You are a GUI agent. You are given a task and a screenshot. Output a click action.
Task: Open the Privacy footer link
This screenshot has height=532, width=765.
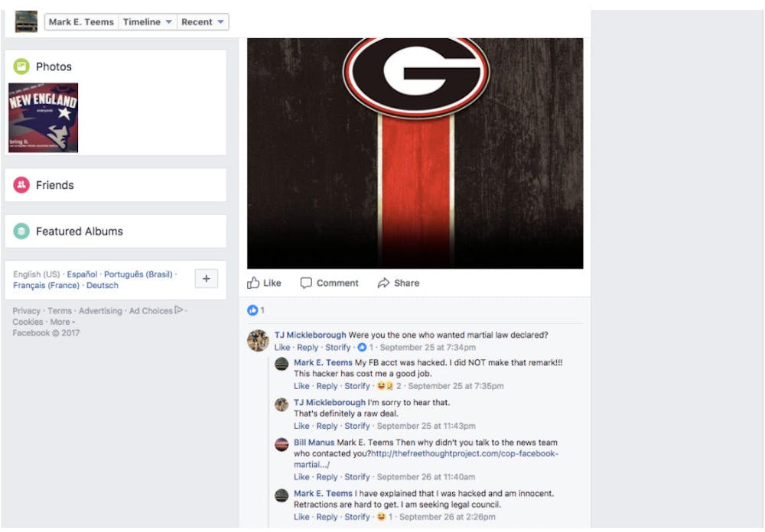(27, 311)
